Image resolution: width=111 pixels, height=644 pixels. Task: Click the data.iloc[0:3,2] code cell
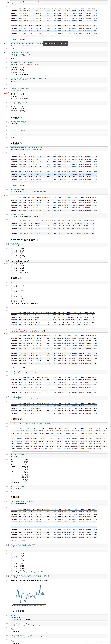click(x=59, y=89)
